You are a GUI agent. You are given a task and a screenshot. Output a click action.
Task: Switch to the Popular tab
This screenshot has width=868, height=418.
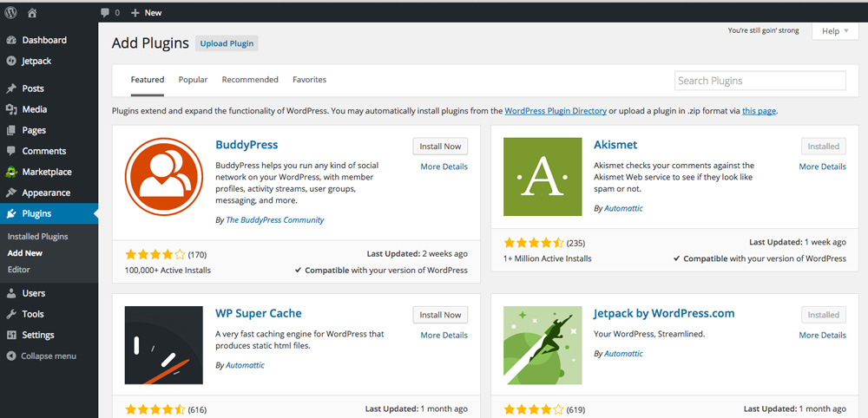pos(193,80)
